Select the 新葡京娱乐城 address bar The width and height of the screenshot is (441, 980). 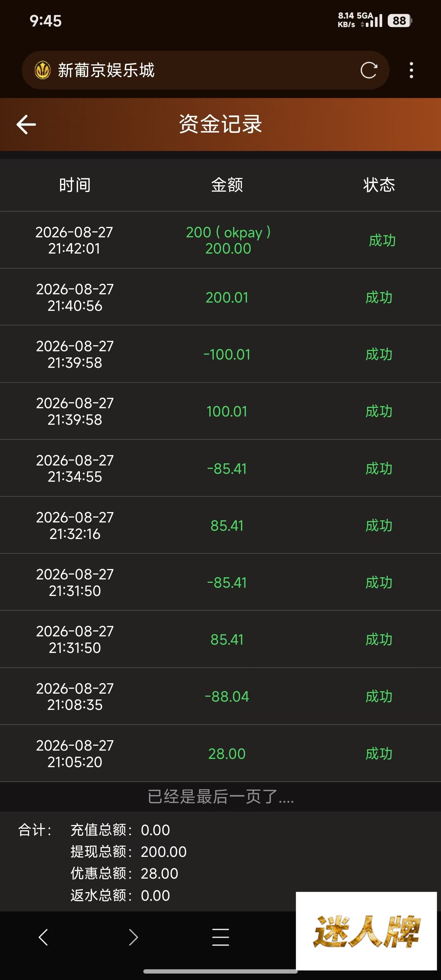[205, 70]
